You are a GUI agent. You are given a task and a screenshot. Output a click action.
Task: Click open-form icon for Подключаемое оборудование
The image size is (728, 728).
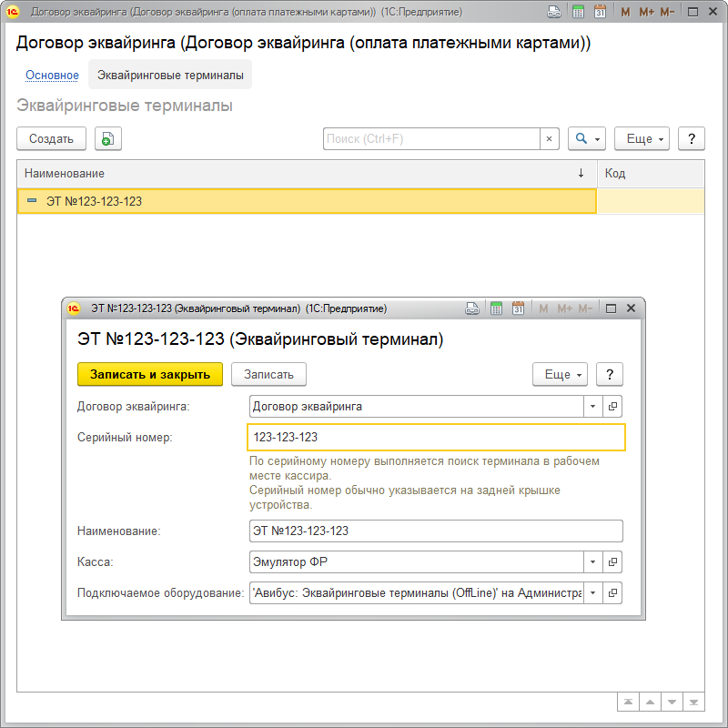pyautogui.click(x=613, y=592)
